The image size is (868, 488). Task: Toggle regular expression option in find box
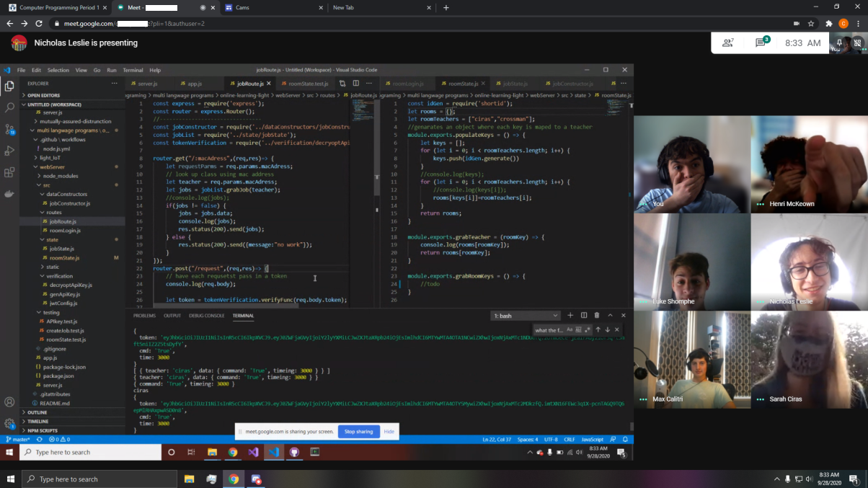click(587, 330)
